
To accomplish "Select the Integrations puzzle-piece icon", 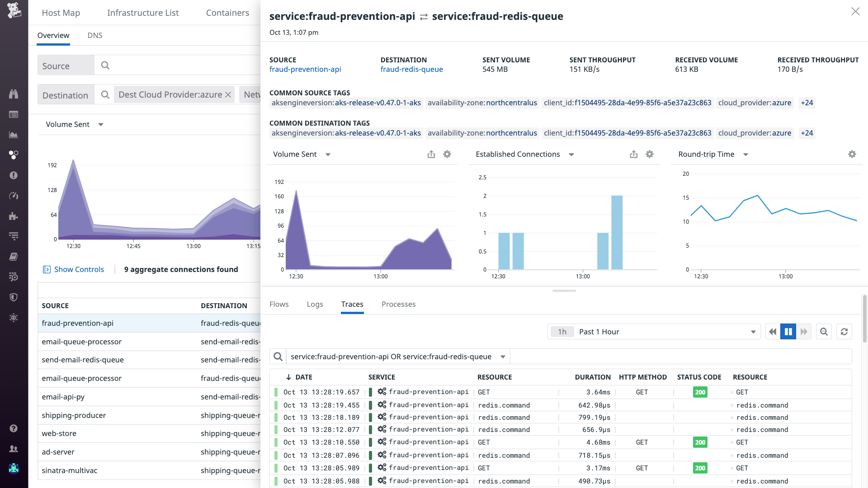I will 14,216.
